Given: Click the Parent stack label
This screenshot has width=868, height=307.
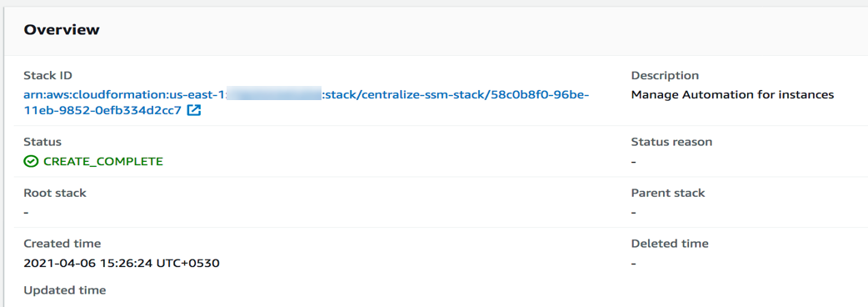Looking at the screenshot, I should click(667, 193).
